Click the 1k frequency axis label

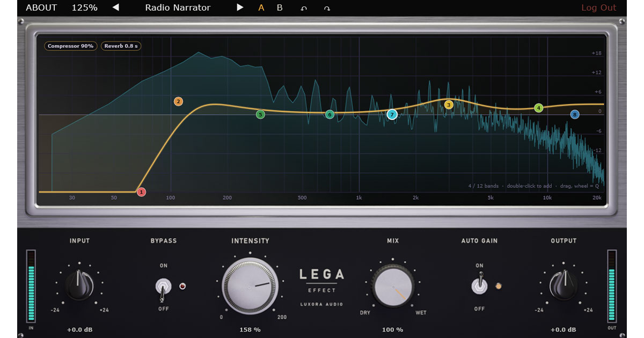click(359, 198)
